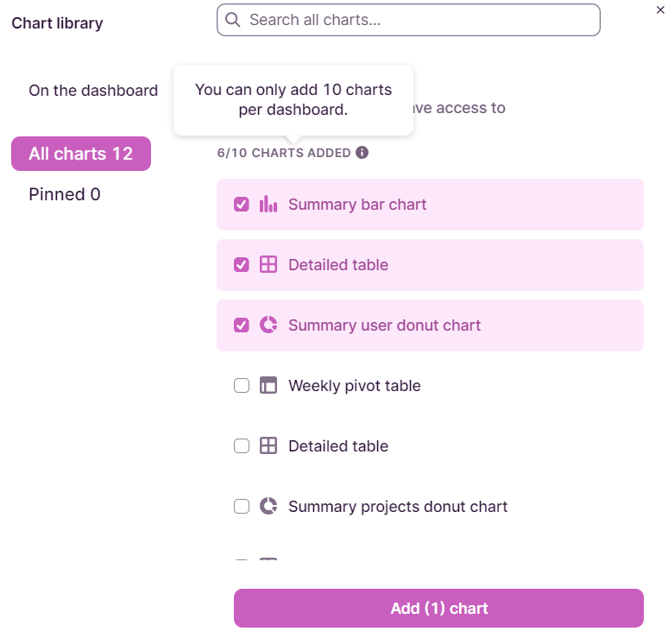
Task: Uncheck Summary user donut chart checkbox
Action: (x=242, y=325)
